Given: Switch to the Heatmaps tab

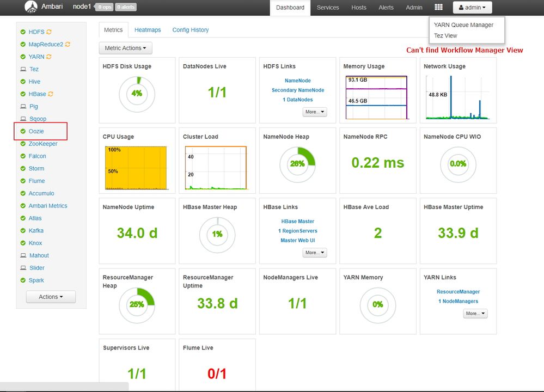Looking at the screenshot, I should [148, 30].
